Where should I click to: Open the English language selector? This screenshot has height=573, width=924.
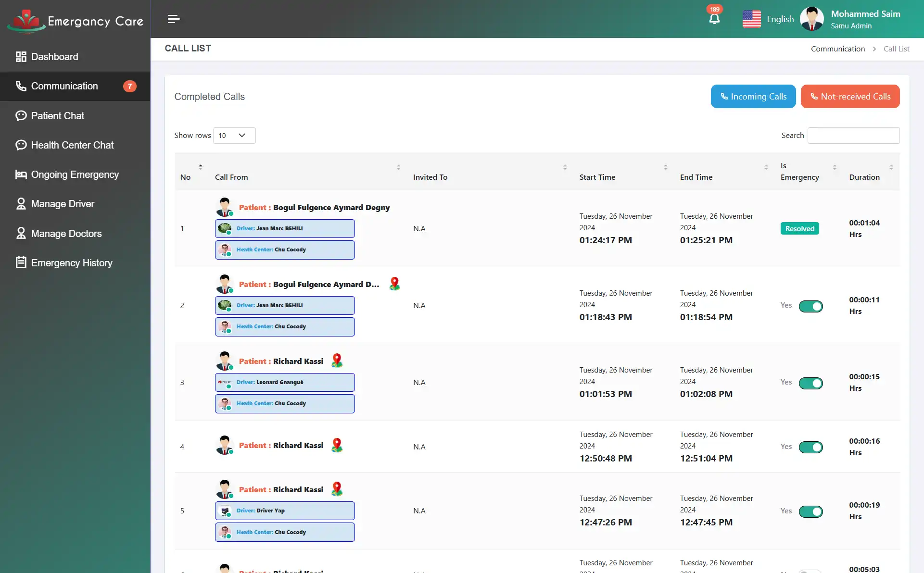(768, 19)
